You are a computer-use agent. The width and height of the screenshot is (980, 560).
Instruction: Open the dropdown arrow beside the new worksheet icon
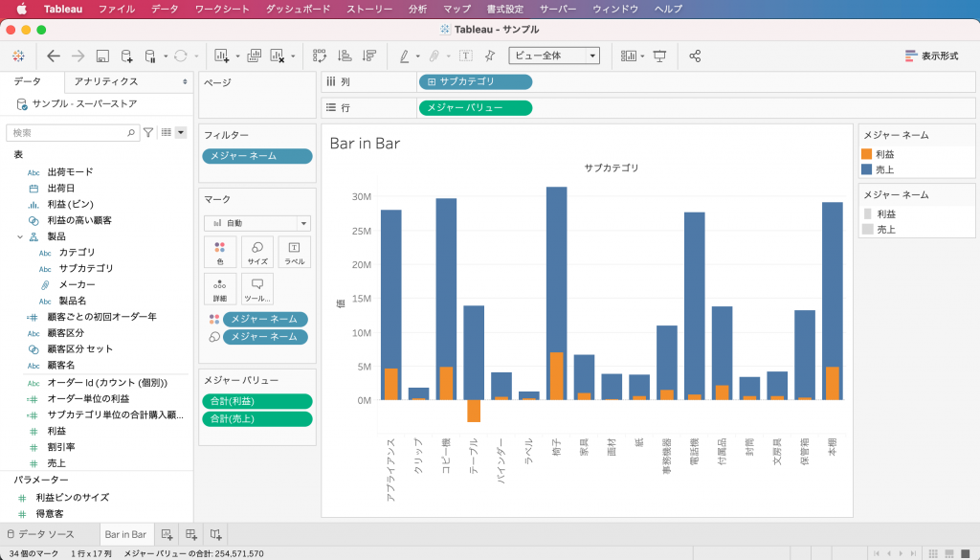click(237, 56)
